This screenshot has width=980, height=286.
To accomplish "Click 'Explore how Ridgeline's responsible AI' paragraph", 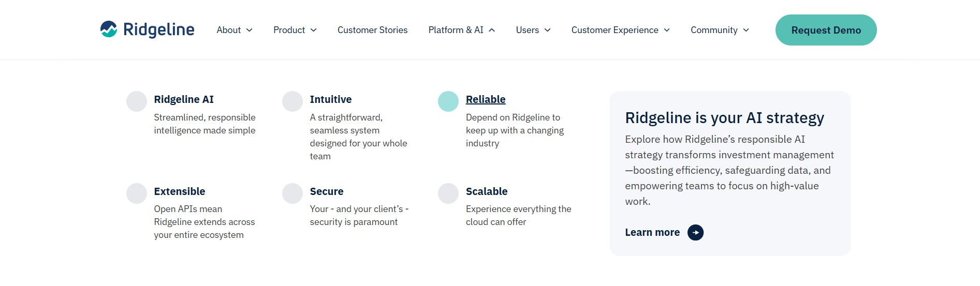I will pyautogui.click(x=729, y=170).
